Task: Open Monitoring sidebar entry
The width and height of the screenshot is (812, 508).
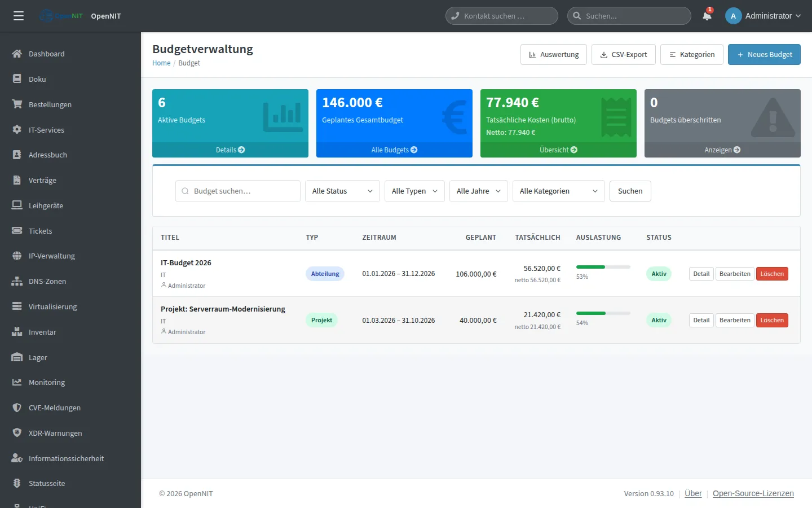Action: pos(70,382)
